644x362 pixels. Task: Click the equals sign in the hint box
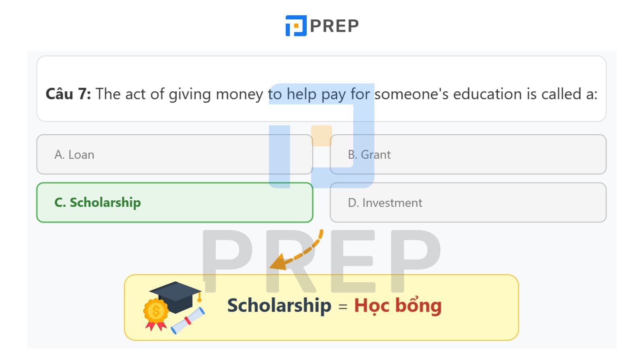click(x=343, y=306)
